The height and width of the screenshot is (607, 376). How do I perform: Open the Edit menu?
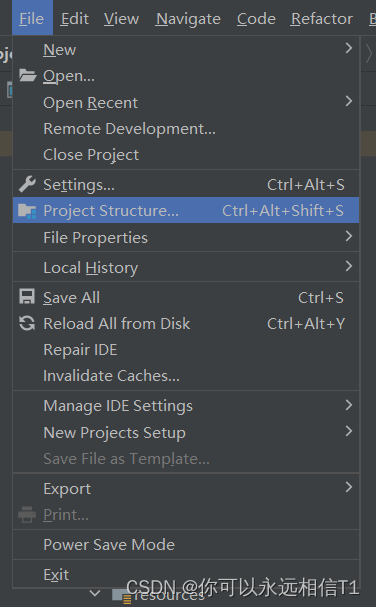75,19
